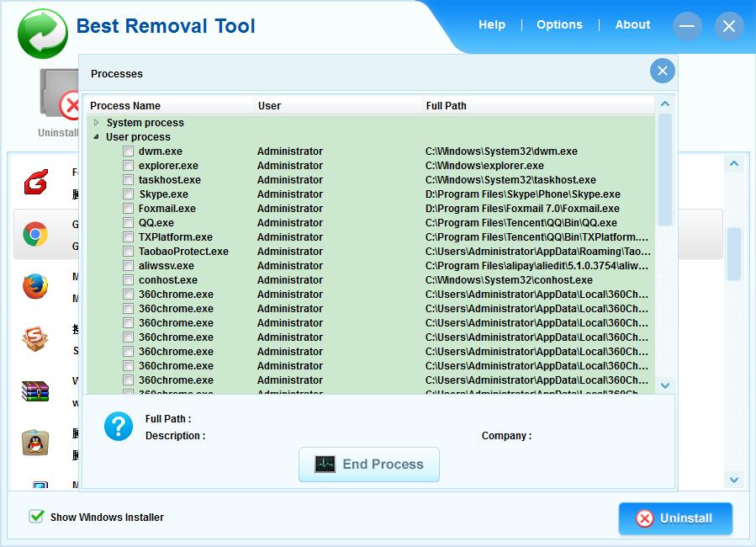756x547 pixels.
Task: Open the About menu
Action: [632, 24]
